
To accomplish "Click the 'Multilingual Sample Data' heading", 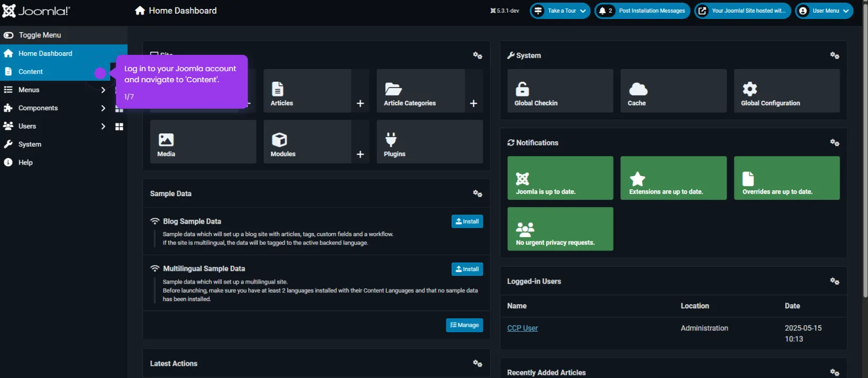I will [204, 268].
